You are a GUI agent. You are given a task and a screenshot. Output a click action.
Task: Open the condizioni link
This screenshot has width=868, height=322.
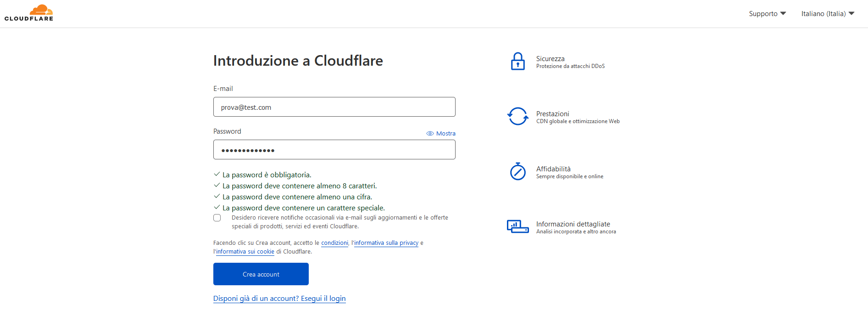tap(334, 243)
